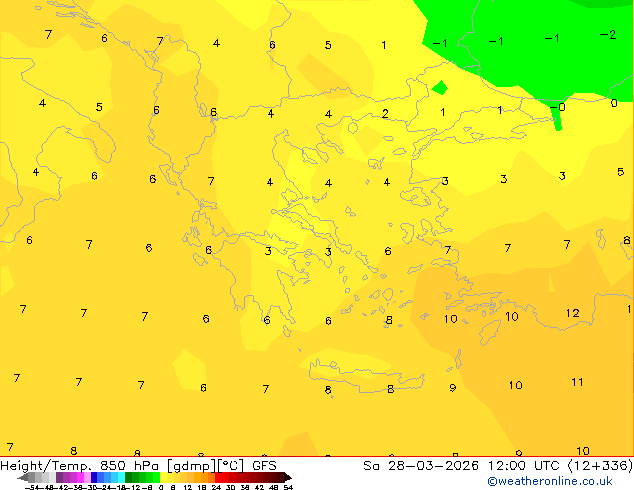Click the dark right arrow of the scale
The image size is (634, 490).
288,477
